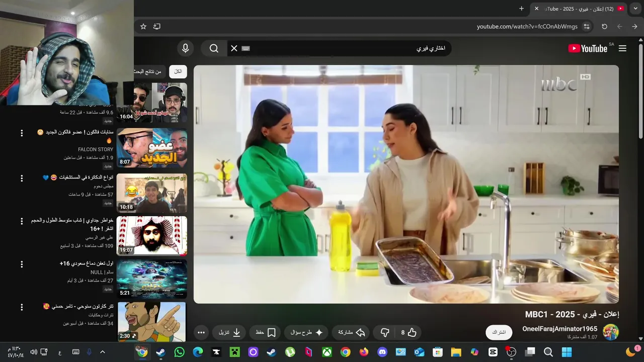Select the من نتائج البحث filter chip
Image resolution: width=644 pixels, height=362 pixels.
click(150, 72)
